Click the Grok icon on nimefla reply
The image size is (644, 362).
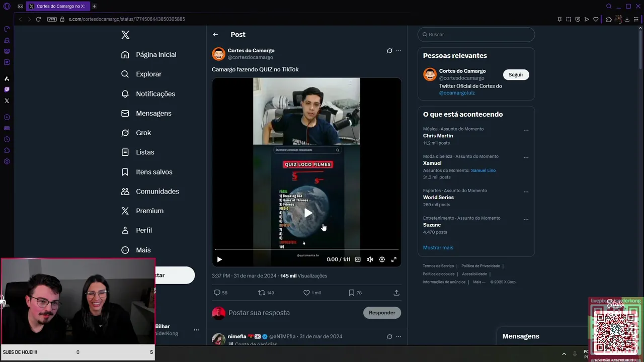[x=389, y=336]
